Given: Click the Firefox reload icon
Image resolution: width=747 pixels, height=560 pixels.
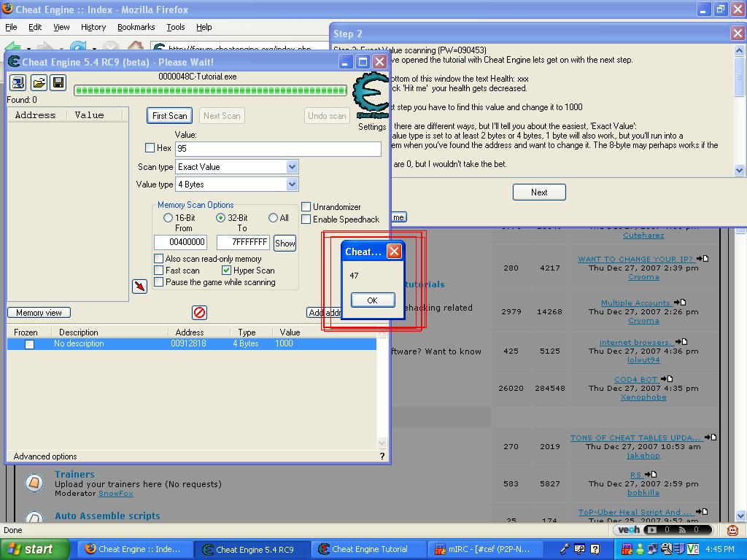Looking at the screenshot, I should (x=77, y=46).
